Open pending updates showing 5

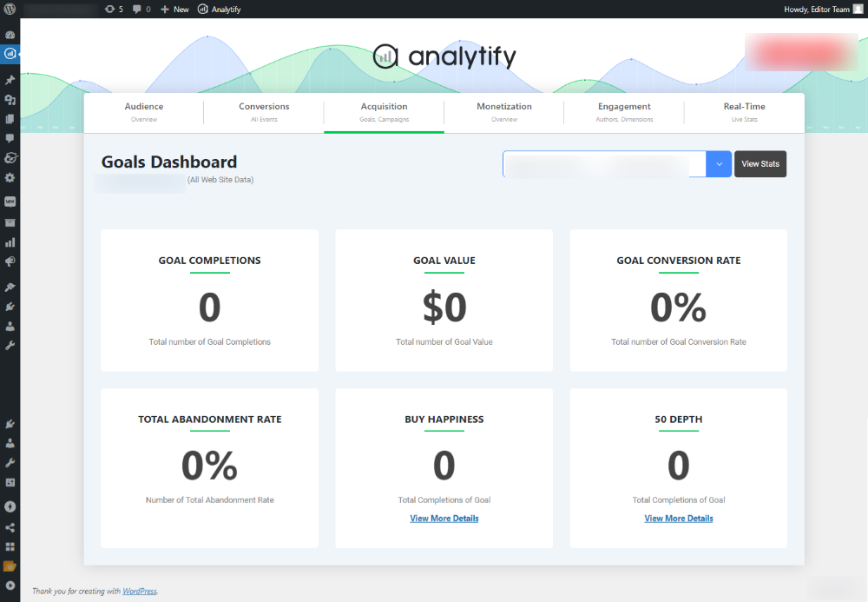coord(114,9)
